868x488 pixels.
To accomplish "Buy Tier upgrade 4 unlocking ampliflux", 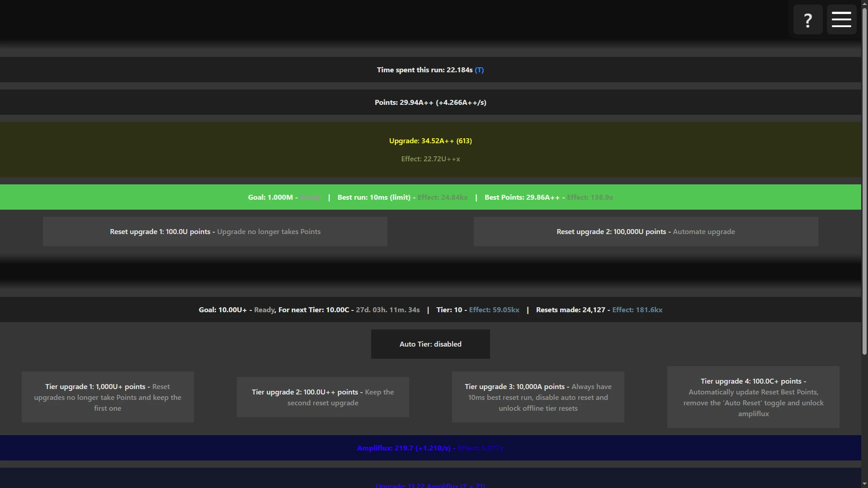I will coord(753,397).
